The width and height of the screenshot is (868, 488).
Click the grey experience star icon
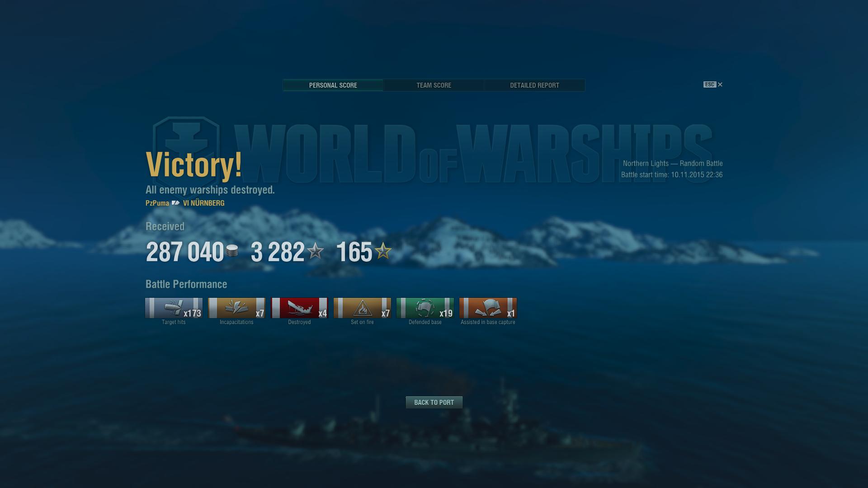tap(315, 251)
